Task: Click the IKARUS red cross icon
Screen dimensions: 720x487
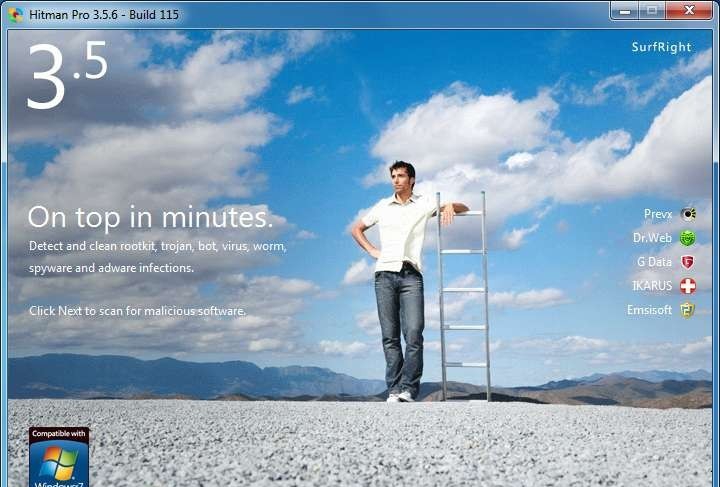Action: point(688,286)
